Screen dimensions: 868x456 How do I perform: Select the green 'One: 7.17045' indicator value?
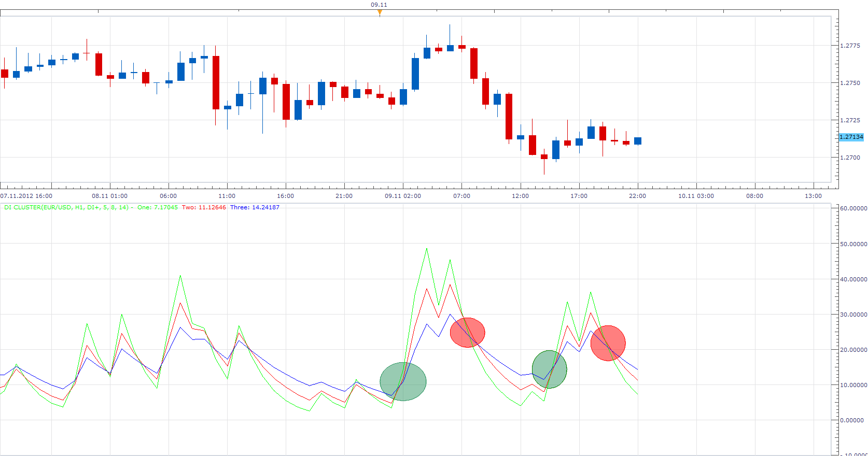tap(157, 207)
